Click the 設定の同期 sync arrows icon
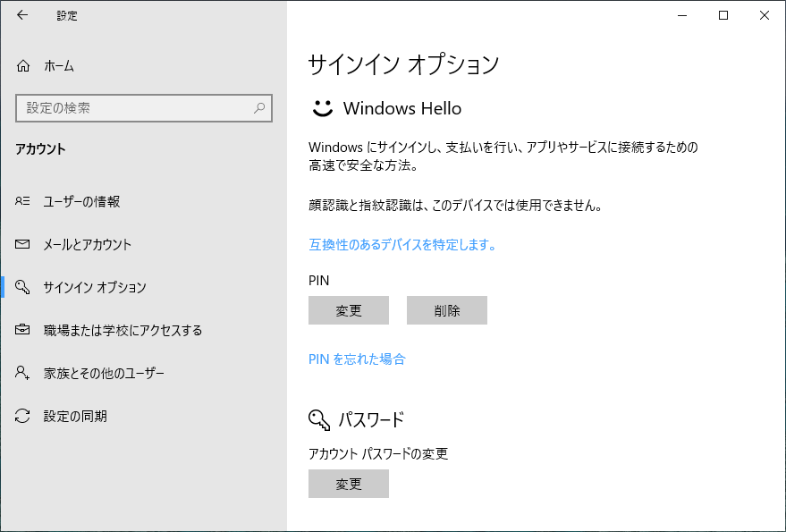 tap(22, 416)
